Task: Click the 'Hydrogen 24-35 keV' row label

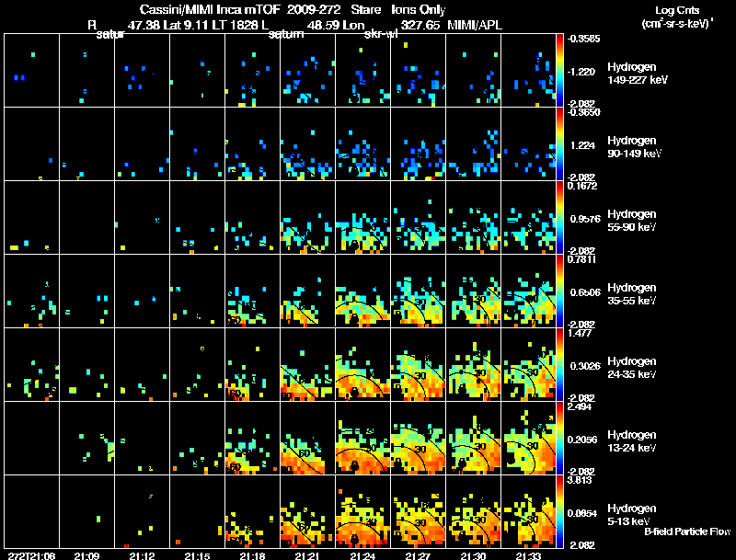Action: point(632,368)
